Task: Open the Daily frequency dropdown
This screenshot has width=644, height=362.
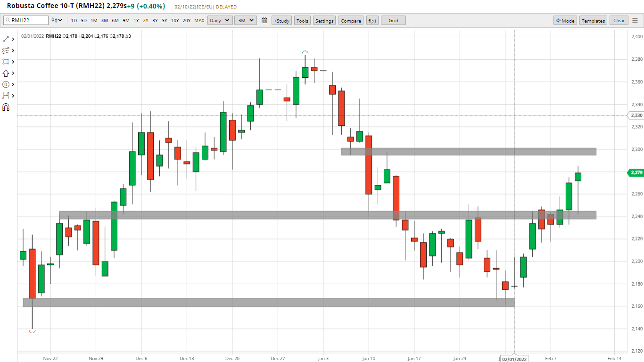Action: click(220, 20)
